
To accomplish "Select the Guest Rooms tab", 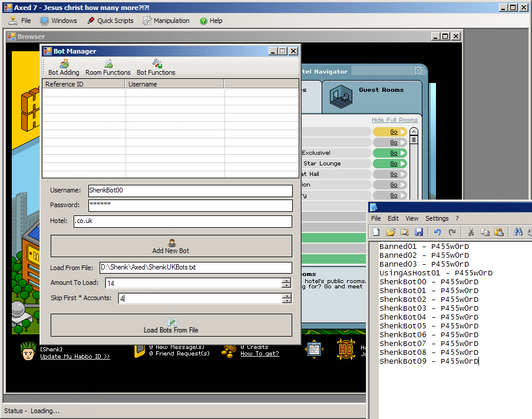I will [372, 97].
